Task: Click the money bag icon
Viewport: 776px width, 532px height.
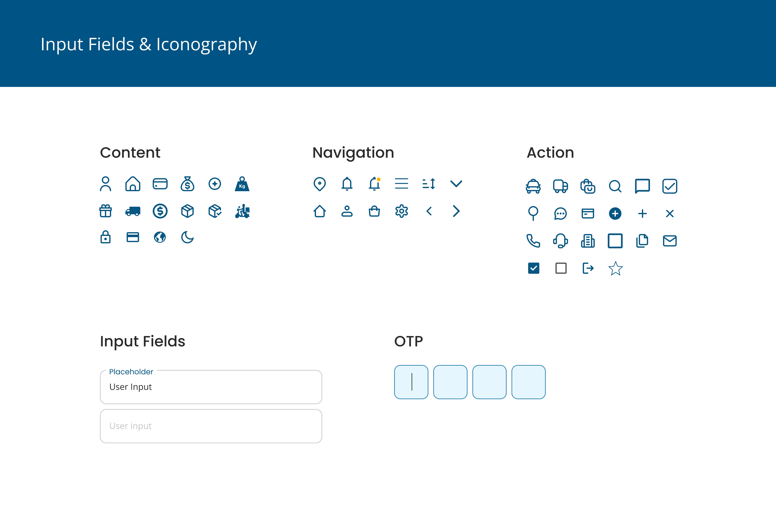Action: [187, 184]
